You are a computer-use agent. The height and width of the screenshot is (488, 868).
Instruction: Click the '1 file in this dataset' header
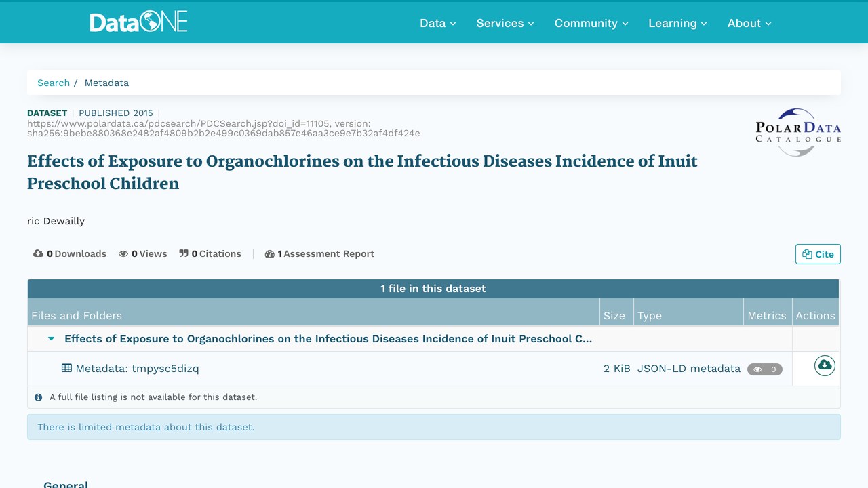click(x=433, y=289)
